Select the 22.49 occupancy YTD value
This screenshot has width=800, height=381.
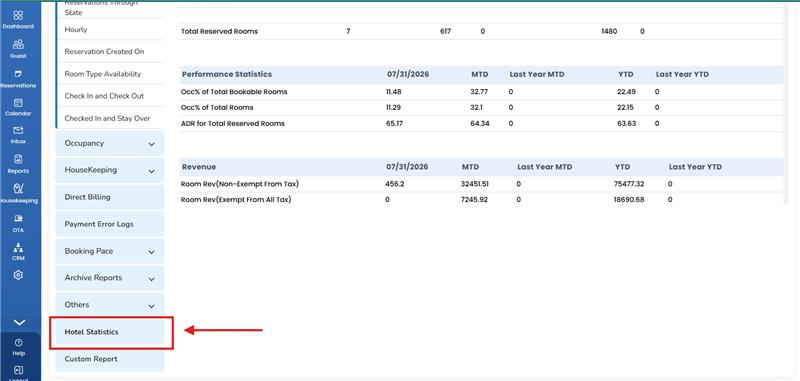[x=627, y=92]
